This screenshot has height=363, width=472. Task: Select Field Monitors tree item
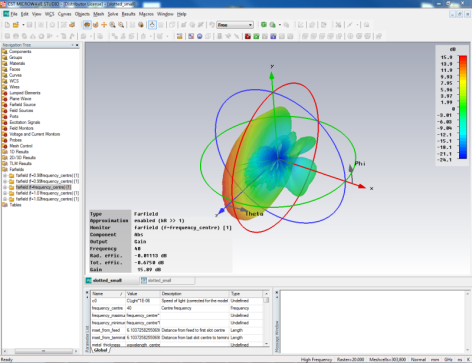tap(21, 128)
